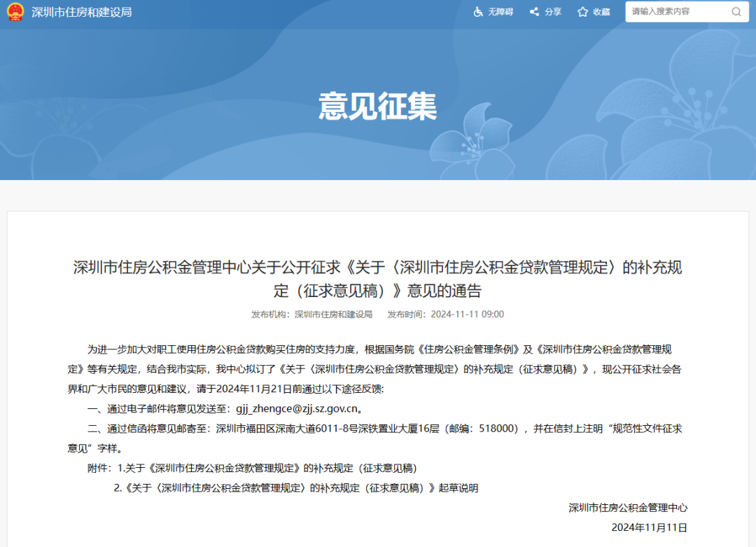Screen dimensions: 756x547
Task: Open the 无障碍 accessibility icon
Action: (x=478, y=12)
